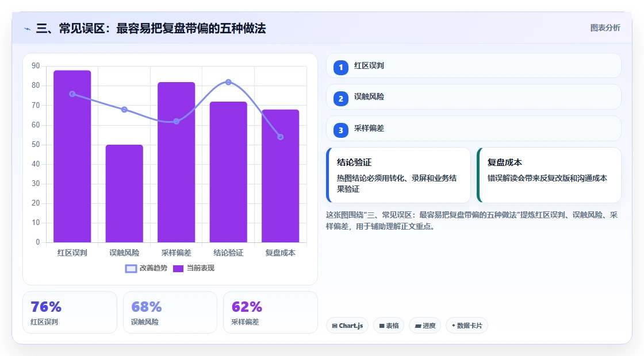Click the trend line point on 采样偏差 bar

tap(176, 121)
